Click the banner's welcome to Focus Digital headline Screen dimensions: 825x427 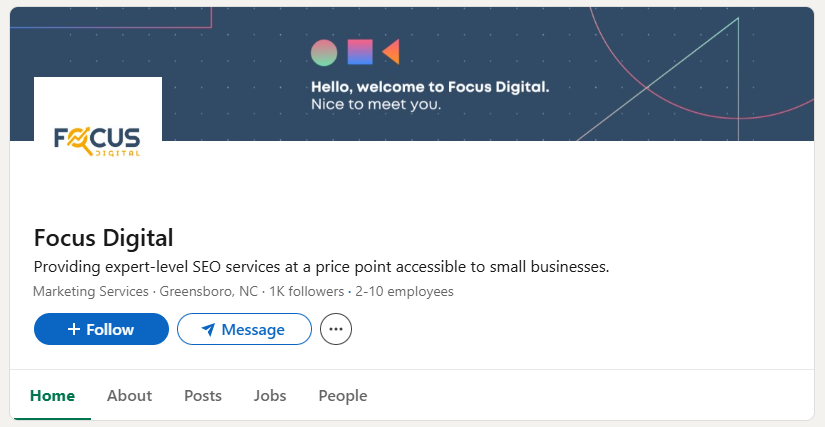(x=430, y=87)
